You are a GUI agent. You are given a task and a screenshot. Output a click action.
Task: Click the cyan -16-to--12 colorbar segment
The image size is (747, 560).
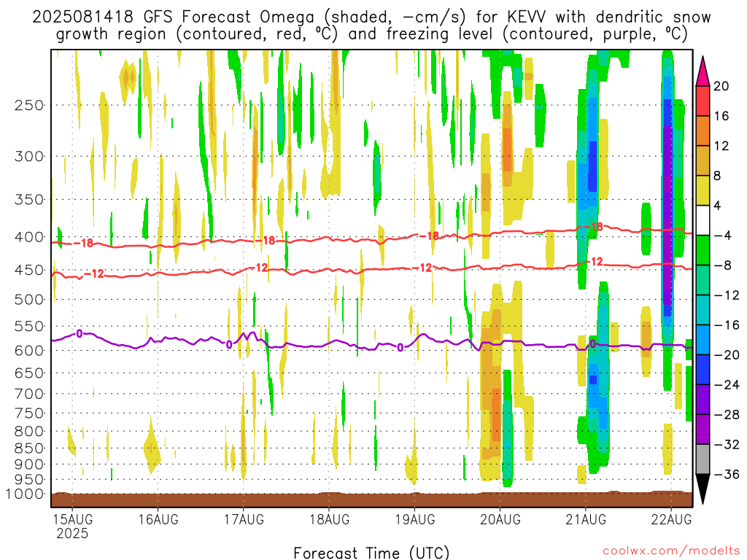pyautogui.click(x=703, y=310)
